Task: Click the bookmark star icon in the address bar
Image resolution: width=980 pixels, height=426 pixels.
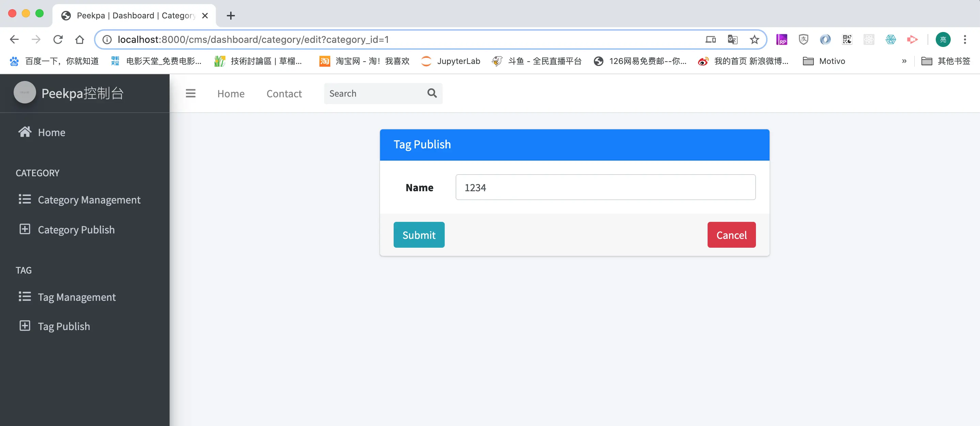Action: [754, 39]
